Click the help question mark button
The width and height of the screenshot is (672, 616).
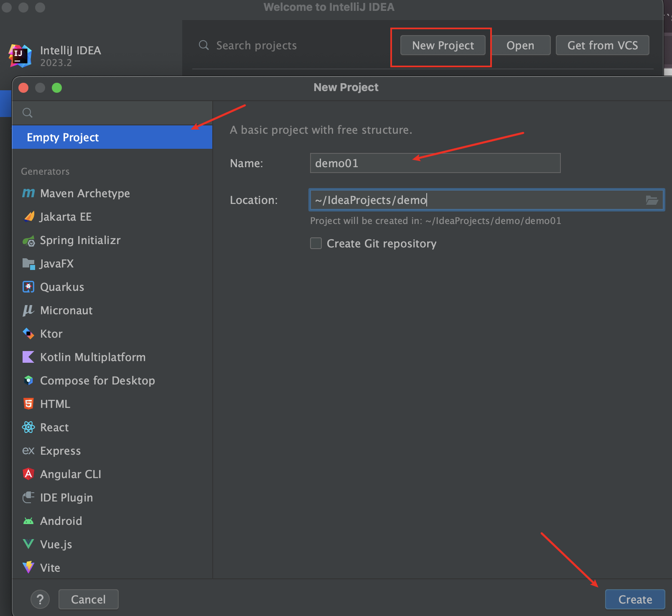(x=40, y=600)
